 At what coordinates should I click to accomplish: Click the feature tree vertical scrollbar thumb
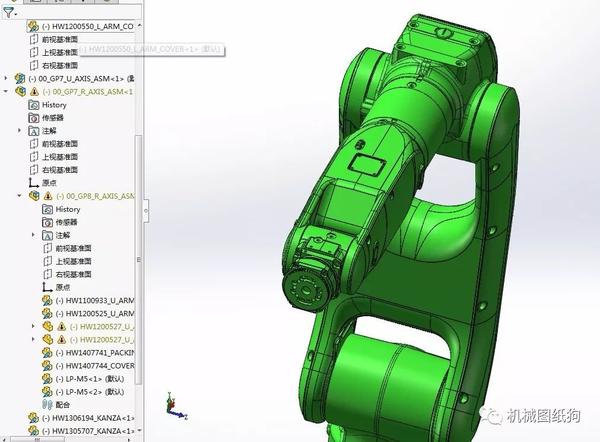click(x=139, y=260)
